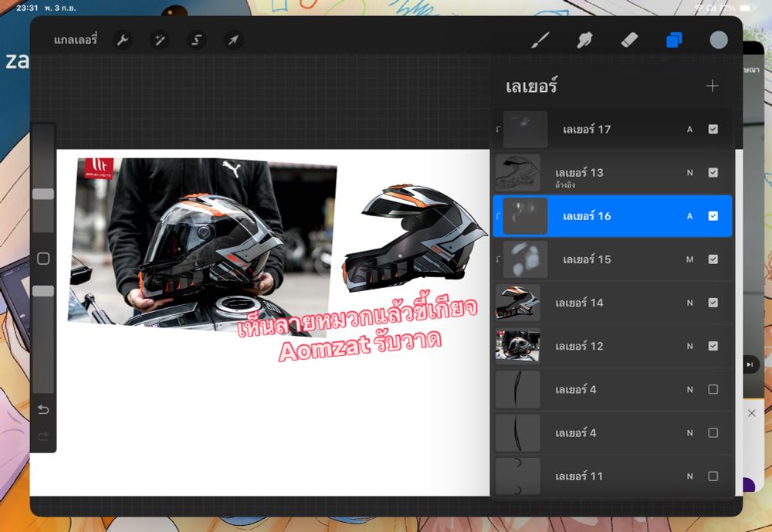The width and height of the screenshot is (772, 532).
Task: Hide เลเยอร์ 17 via its checkbox
Action: coord(713,129)
